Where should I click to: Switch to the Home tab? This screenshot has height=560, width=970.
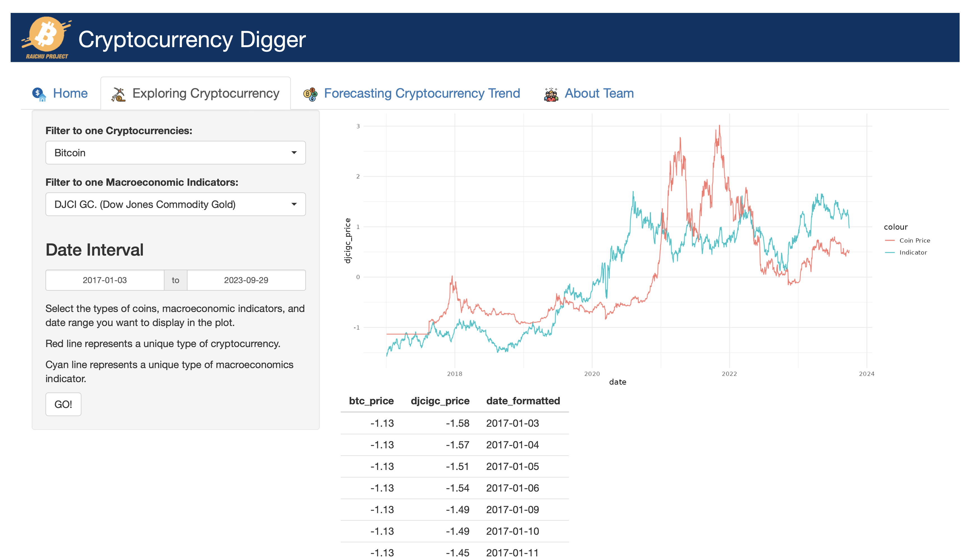point(70,93)
